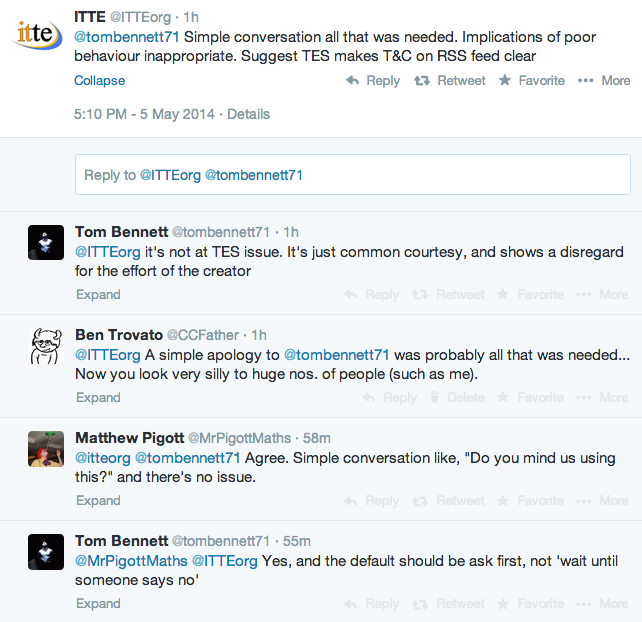
Task: Expand Ben Trovato's tweet
Action: tap(98, 397)
